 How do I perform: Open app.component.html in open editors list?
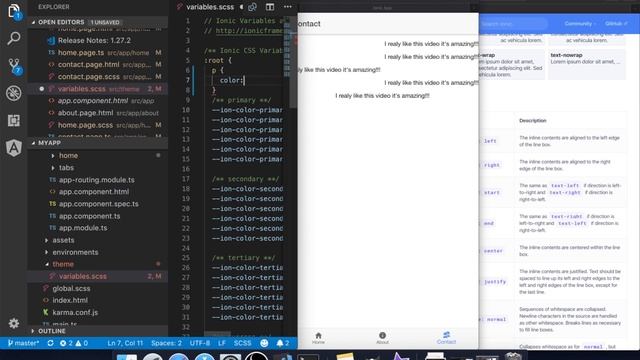click(x=93, y=101)
